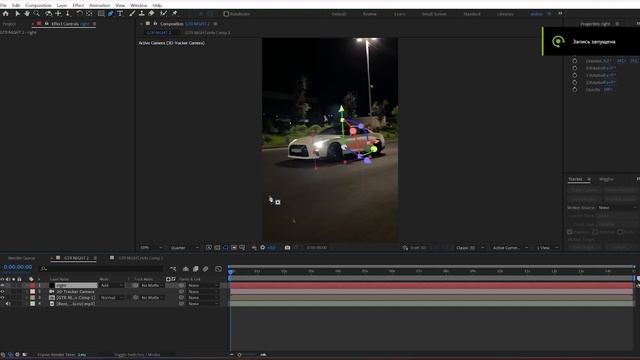Click the snapshot camera icon in viewer
Viewport: 640px width, 360px height.
287,247
